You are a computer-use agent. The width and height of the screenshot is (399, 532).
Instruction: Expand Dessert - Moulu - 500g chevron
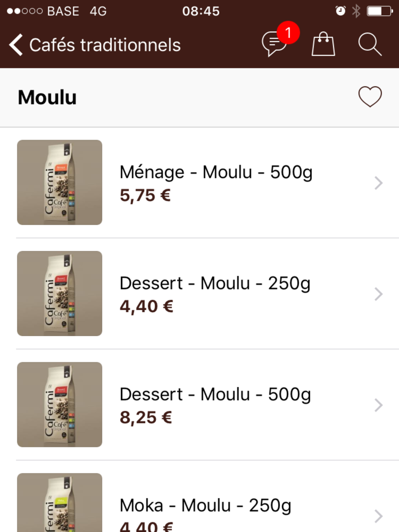[x=378, y=405]
